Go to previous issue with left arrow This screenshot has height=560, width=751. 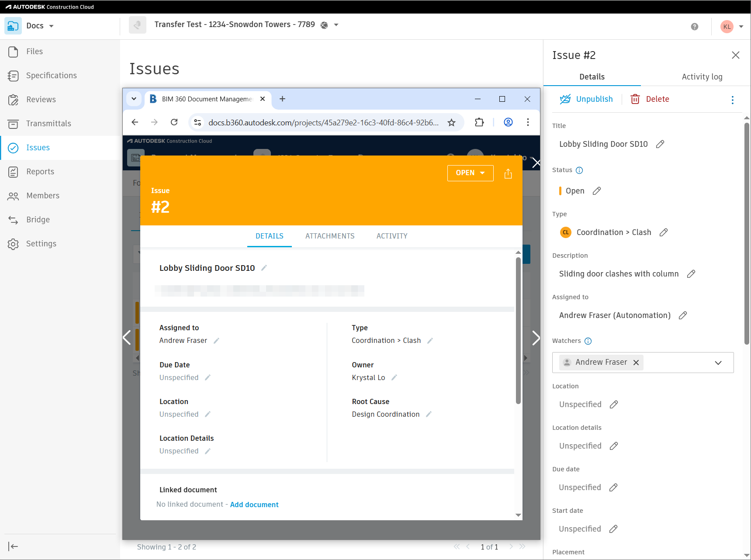127,338
